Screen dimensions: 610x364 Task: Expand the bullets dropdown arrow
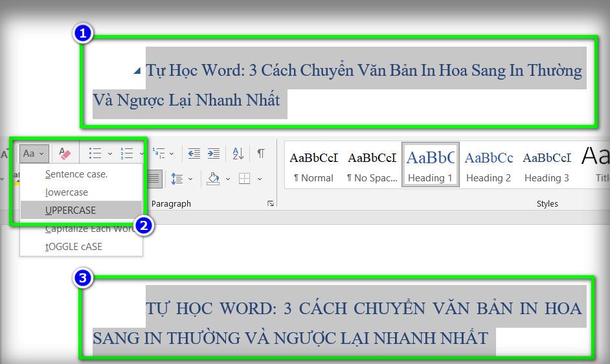[110, 154]
